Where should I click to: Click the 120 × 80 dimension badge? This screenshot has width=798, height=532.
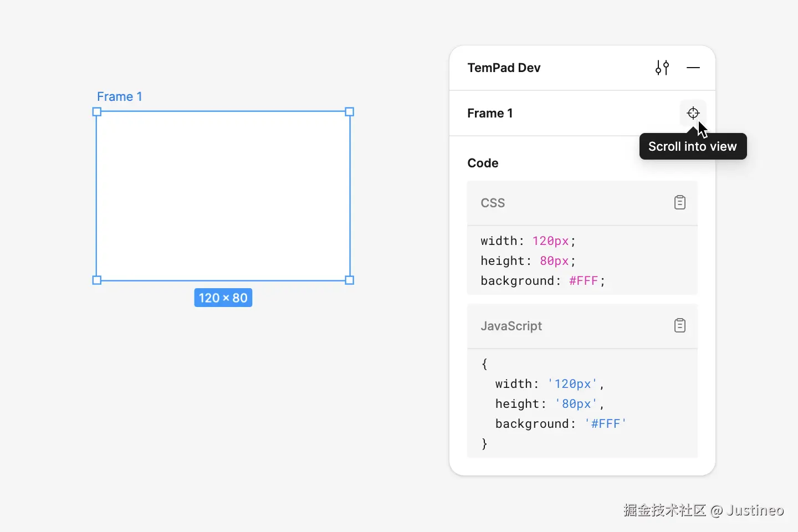pos(223,298)
